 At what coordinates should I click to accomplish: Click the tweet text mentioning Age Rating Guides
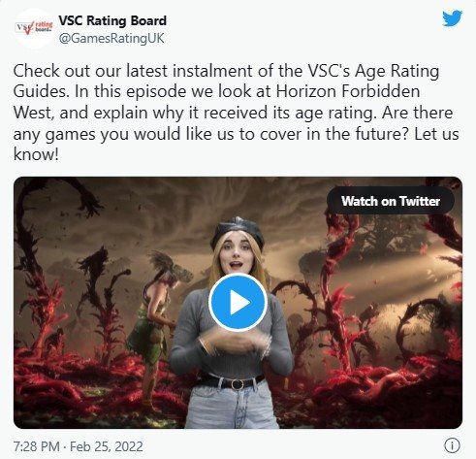(236, 113)
